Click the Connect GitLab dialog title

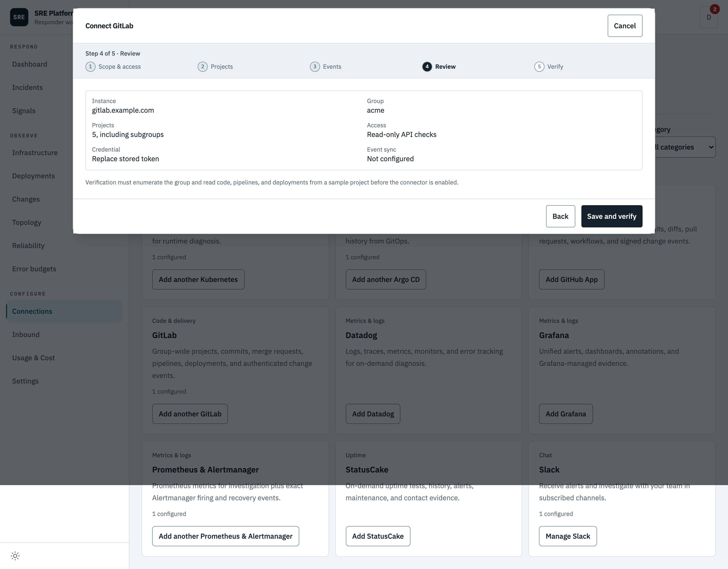pos(109,26)
